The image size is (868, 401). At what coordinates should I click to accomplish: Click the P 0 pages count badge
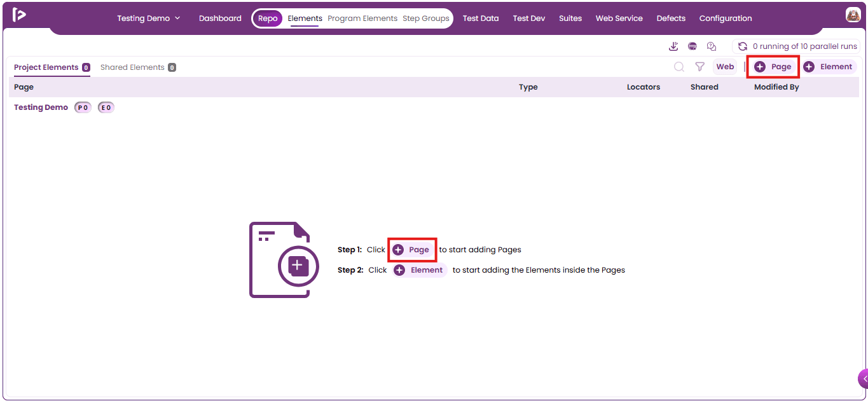pos(83,107)
